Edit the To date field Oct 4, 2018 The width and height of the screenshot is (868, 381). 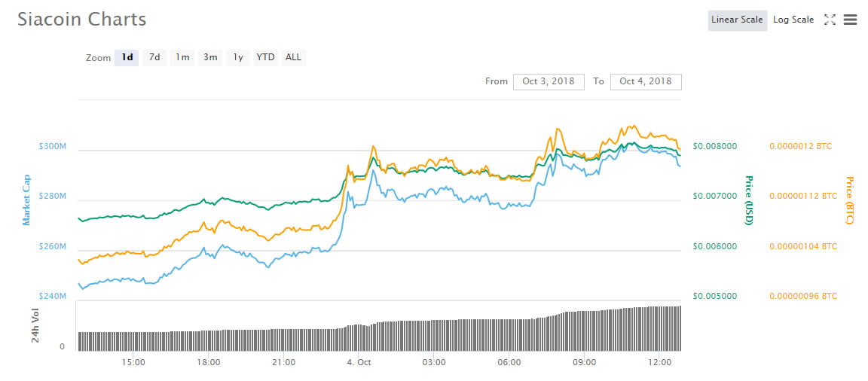(646, 81)
